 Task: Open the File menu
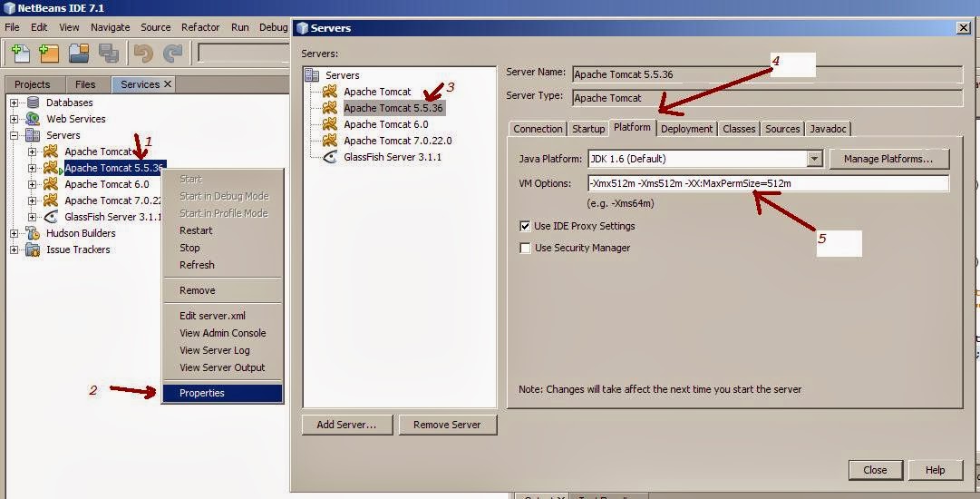pyautogui.click(x=12, y=27)
